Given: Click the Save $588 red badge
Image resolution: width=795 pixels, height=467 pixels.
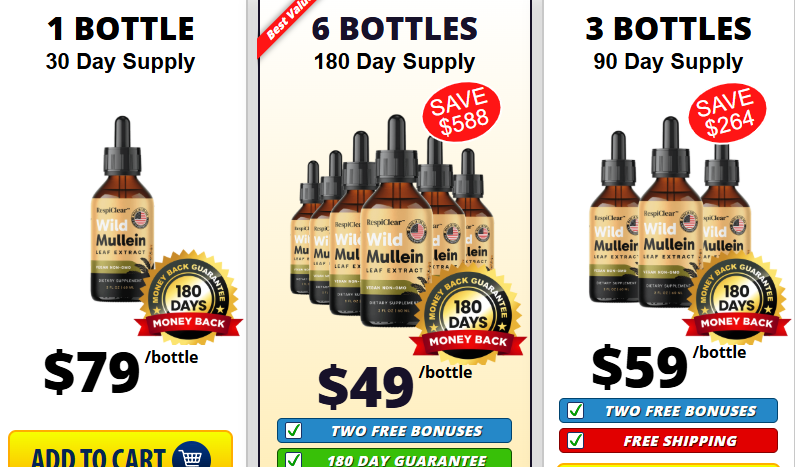Looking at the screenshot, I should pyautogui.click(x=461, y=112).
